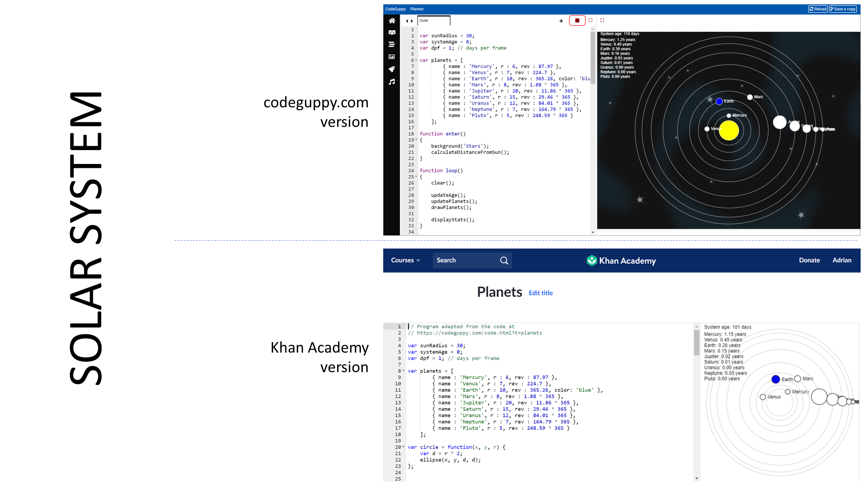This screenshot has height=488, width=868.
Task: Click the CodeGuppy editor scroll-up arrow
Action: pos(593,29)
